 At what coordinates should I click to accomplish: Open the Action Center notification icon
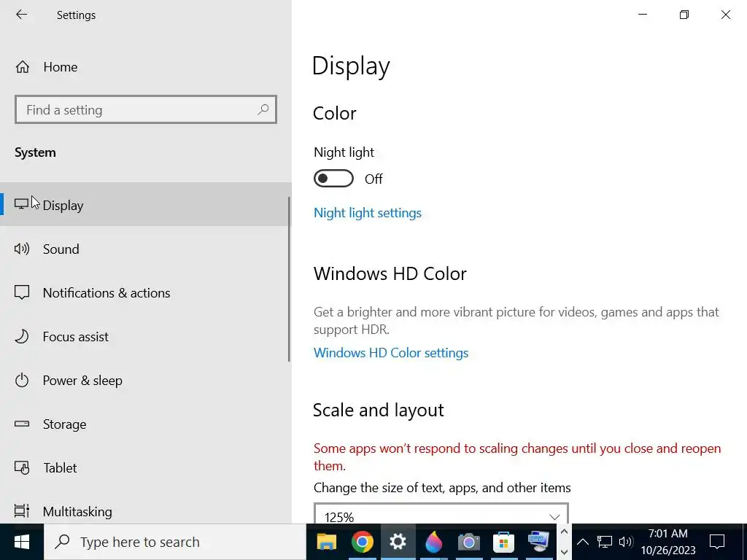pyautogui.click(x=717, y=542)
